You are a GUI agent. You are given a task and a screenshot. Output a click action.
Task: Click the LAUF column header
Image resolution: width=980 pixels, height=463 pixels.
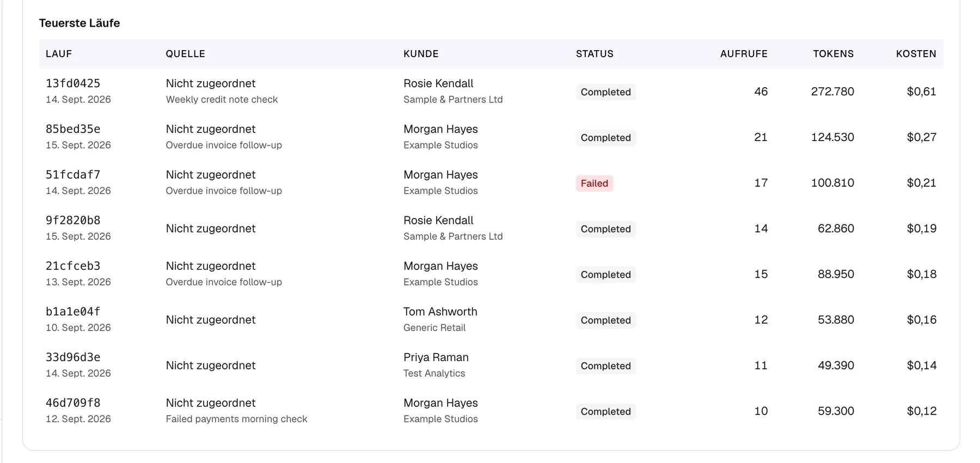[x=59, y=54]
